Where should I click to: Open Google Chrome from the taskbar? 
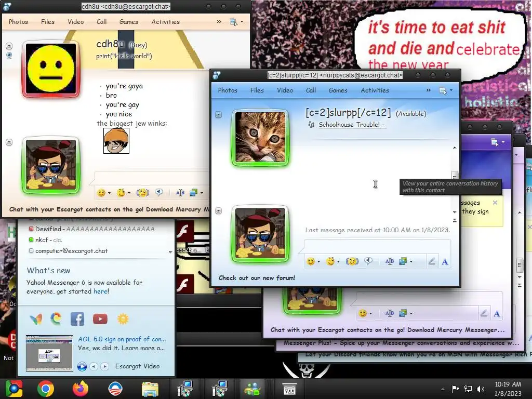pyautogui.click(x=46, y=389)
